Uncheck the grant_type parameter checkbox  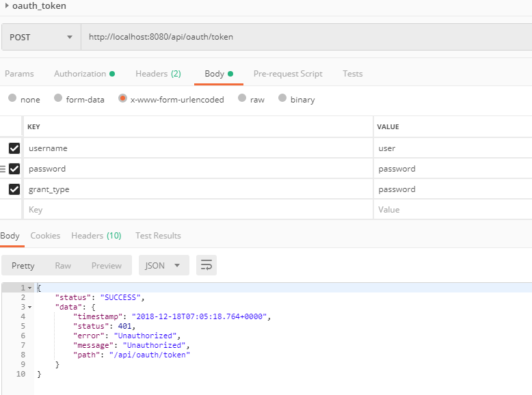click(14, 189)
